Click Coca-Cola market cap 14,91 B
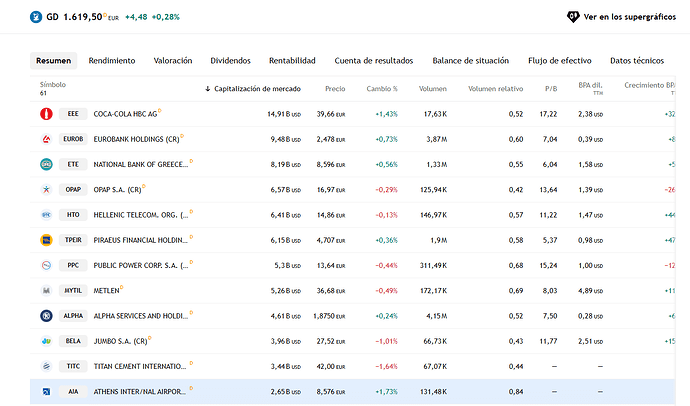 [284, 114]
